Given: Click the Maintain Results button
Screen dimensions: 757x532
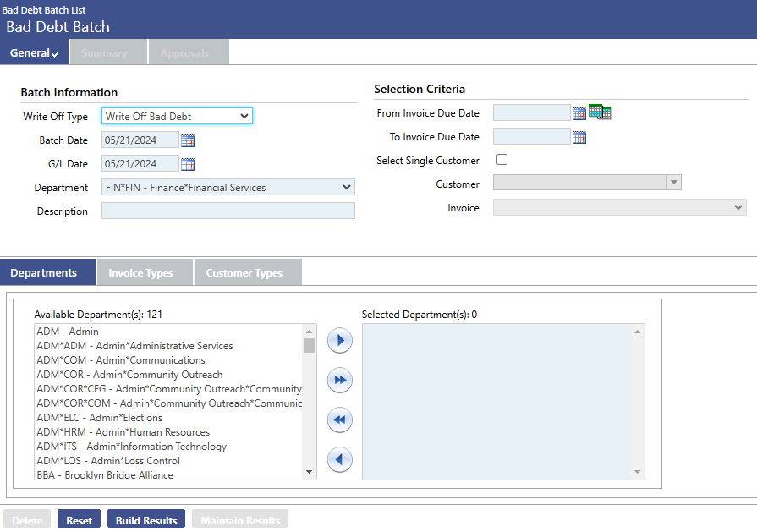Looking at the screenshot, I should point(240,519).
